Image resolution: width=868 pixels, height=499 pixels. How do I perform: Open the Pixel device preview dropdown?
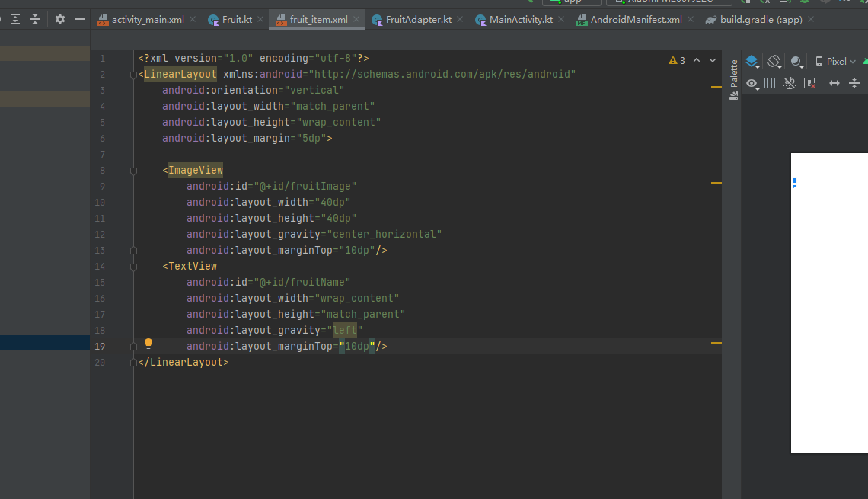(x=835, y=62)
